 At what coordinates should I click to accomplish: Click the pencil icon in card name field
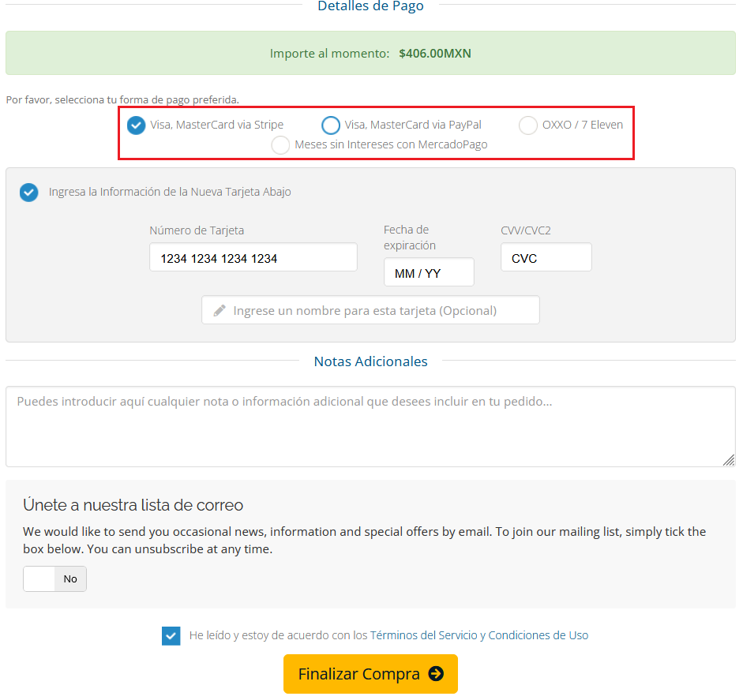[220, 310]
